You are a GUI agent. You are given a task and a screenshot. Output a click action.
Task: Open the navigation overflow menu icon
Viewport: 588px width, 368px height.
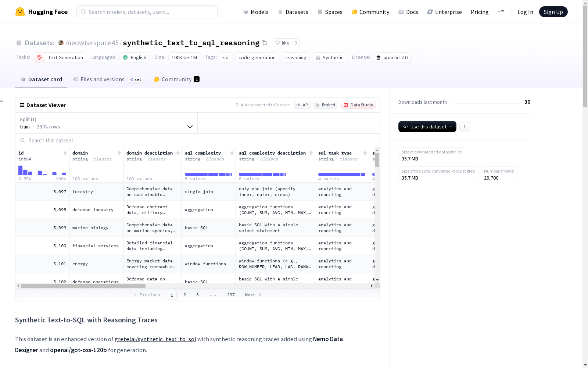(501, 12)
